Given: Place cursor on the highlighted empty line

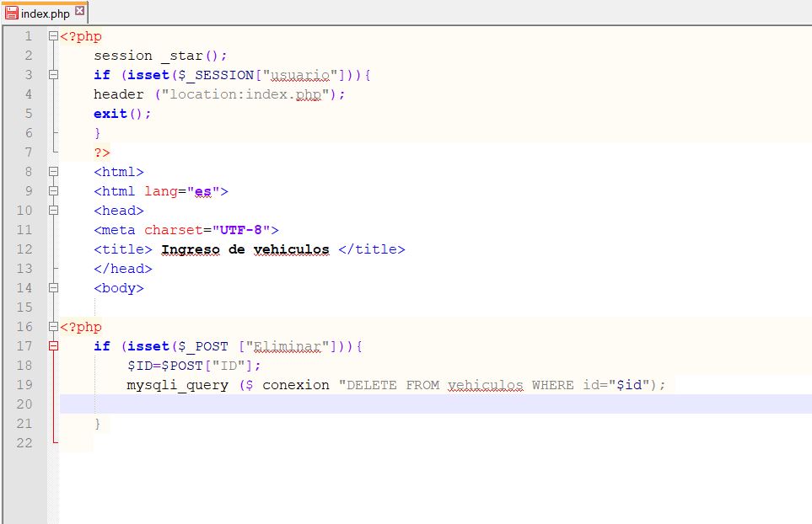Looking at the screenshot, I should point(337,404).
